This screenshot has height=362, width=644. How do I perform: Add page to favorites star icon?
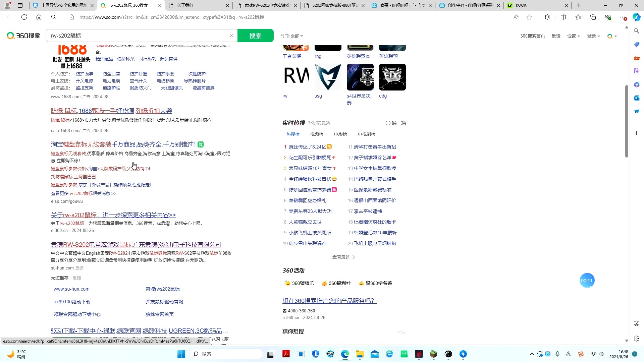tap(529, 17)
